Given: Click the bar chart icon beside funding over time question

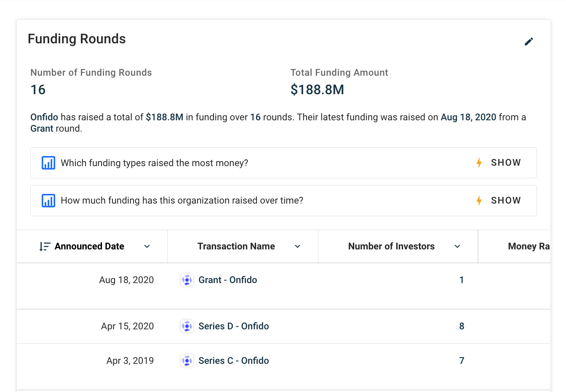Looking at the screenshot, I should [x=48, y=201].
